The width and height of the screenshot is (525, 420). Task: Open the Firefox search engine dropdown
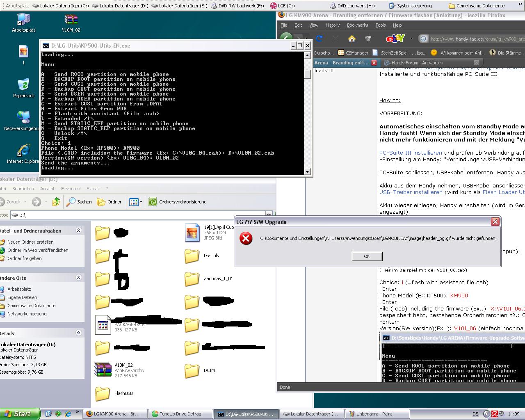click(x=411, y=39)
